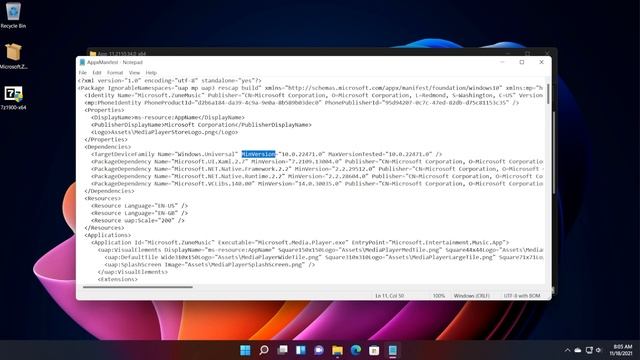
Task: Click the OneDrive cloud tray icon
Action: pos(578,350)
